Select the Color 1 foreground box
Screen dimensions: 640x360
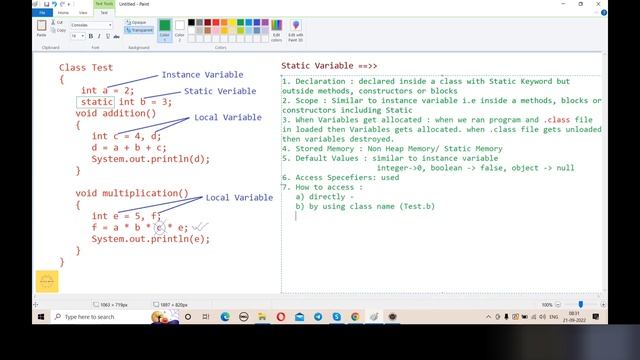164,30
